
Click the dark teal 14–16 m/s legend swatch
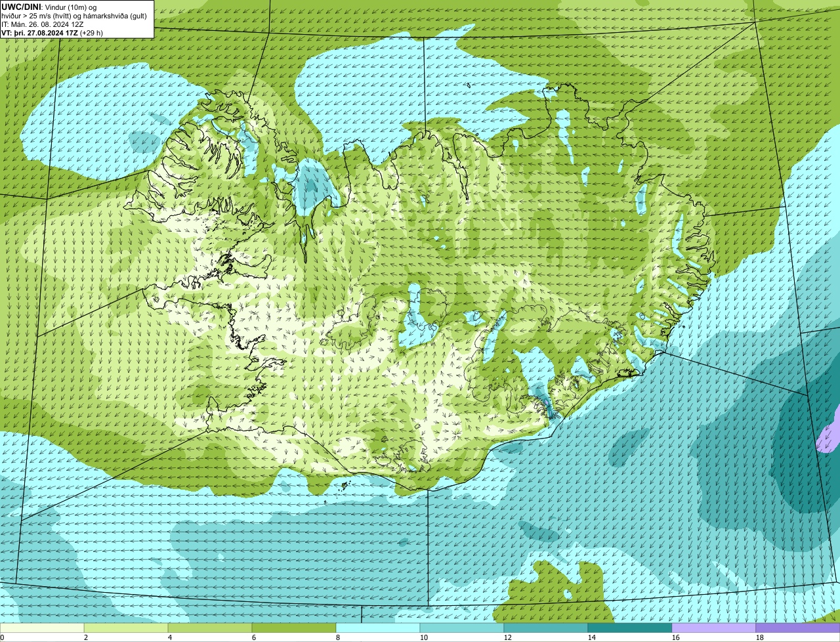pos(630,628)
